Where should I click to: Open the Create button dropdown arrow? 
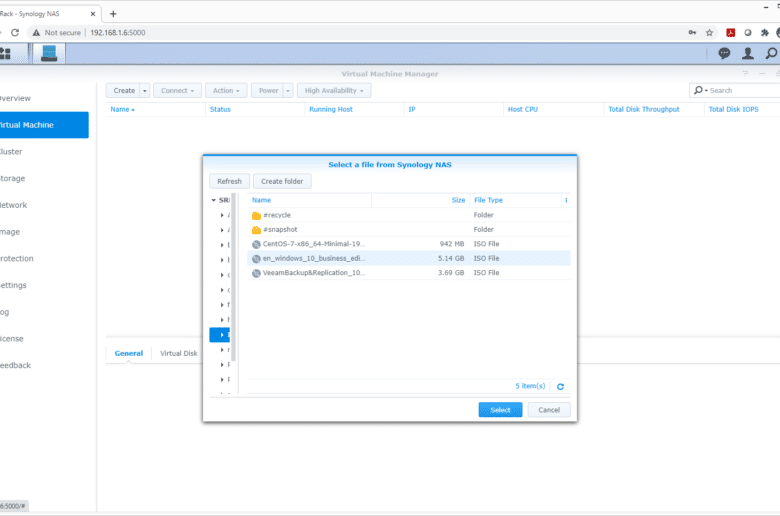coord(145,91)
